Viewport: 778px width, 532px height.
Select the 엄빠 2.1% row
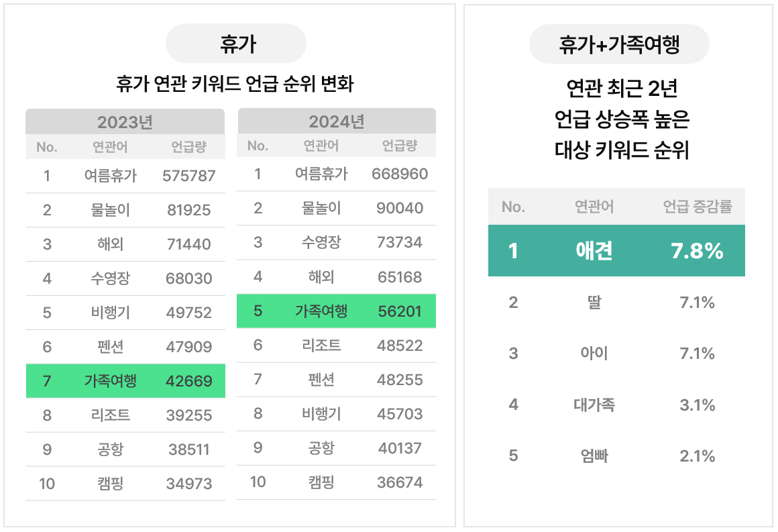click(x=617, y=456)
